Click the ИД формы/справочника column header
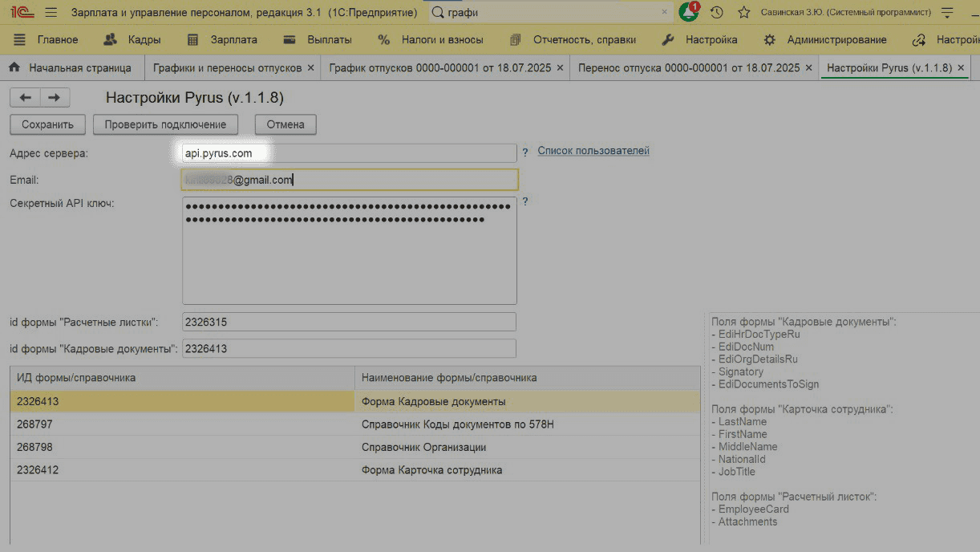The width and height of the screenshot is (980, 552). tap(182, 377)
